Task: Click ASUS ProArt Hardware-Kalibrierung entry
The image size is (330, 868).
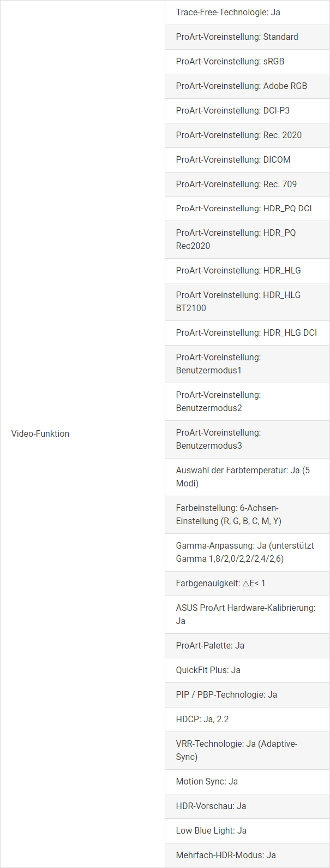Action: [248, 615]
